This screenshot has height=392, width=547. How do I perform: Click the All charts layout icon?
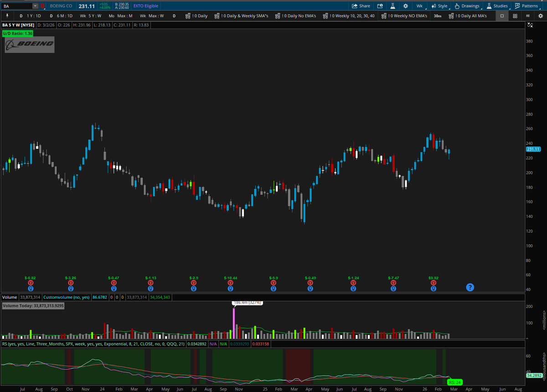click(x=528, y=15)
